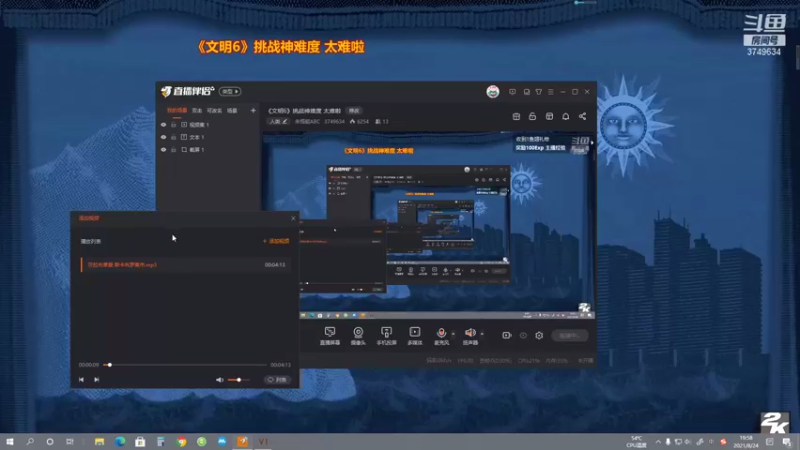Select the first scene tab with the orange underline

pos(177,110)
